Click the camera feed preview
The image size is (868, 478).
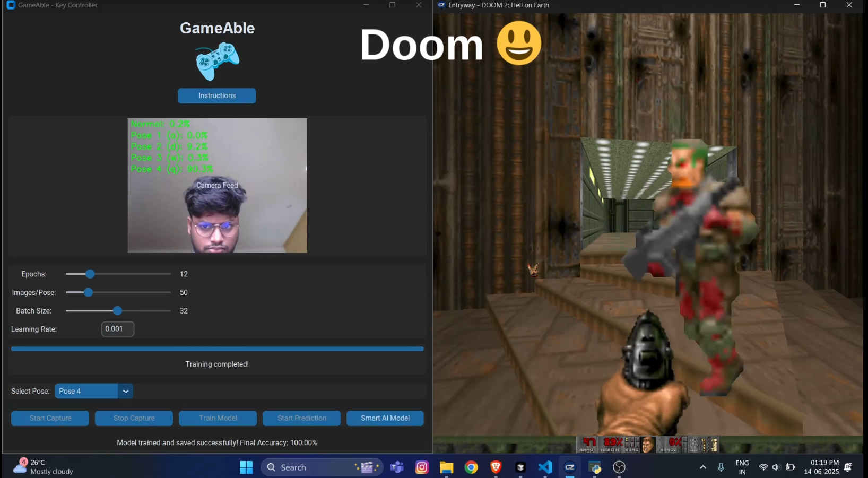(x=217, y=185)
